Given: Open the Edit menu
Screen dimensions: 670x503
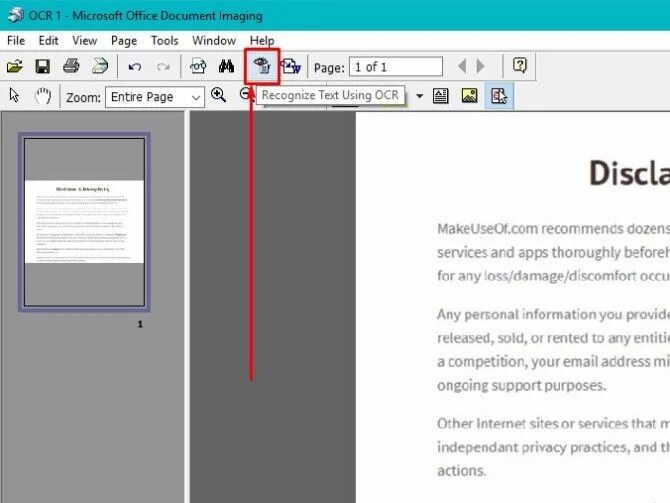Looking at the screenshot, I should click(48, 41).
